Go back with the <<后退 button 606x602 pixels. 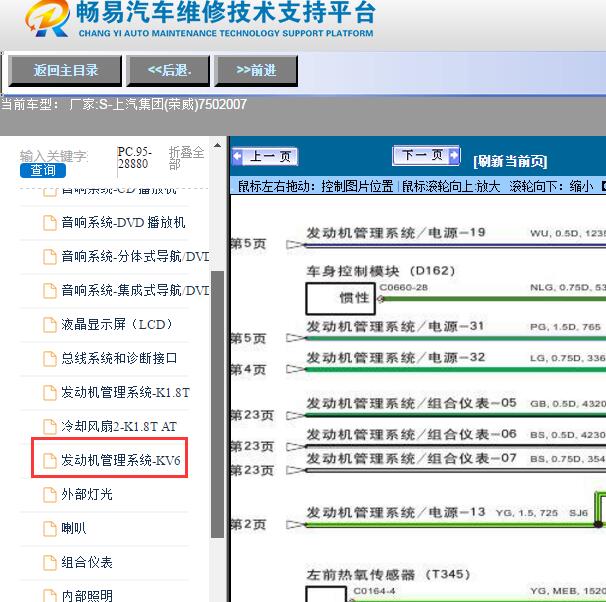(x=168, y=71)
